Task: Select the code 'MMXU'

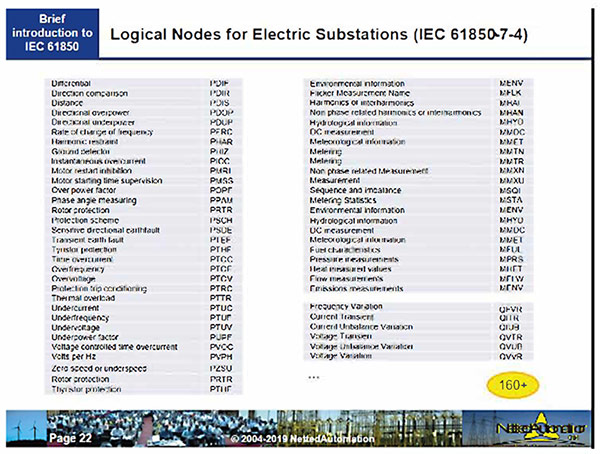Action: pos(512,180)
